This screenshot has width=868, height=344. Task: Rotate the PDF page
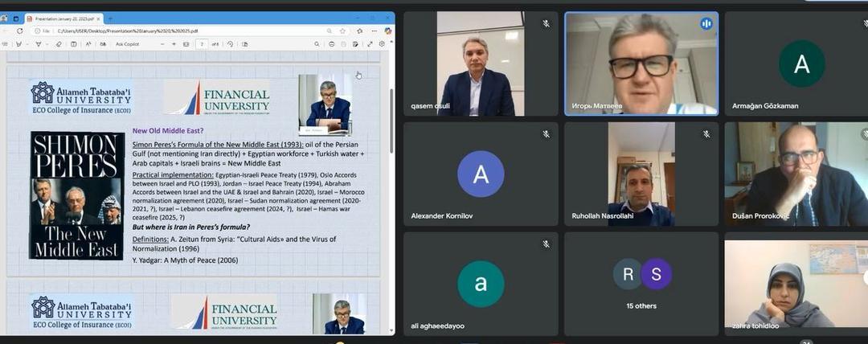231,44
